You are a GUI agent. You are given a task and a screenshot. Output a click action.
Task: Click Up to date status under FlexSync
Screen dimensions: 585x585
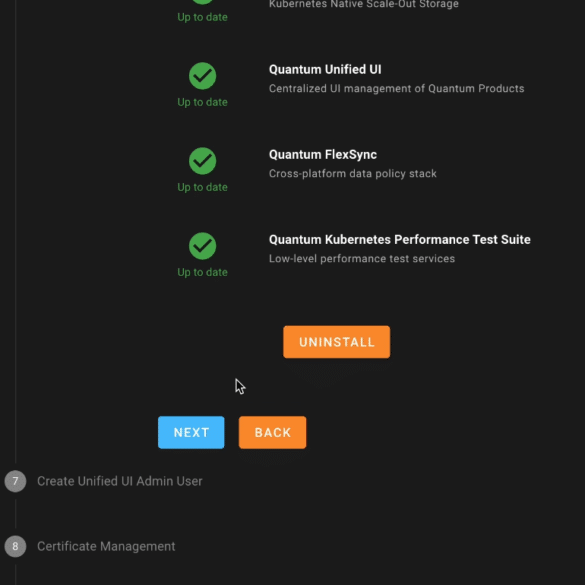tap(202, 187)
